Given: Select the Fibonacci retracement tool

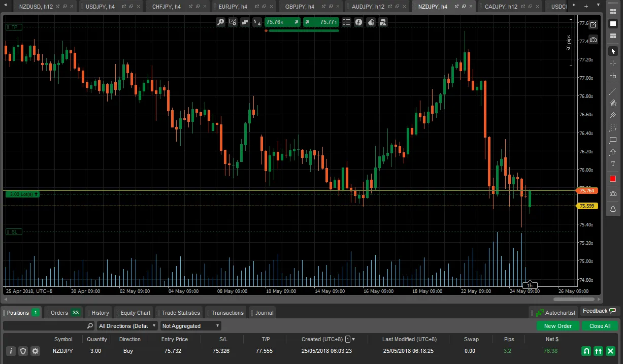Looking at the screenshot, I should click(613, 127).
